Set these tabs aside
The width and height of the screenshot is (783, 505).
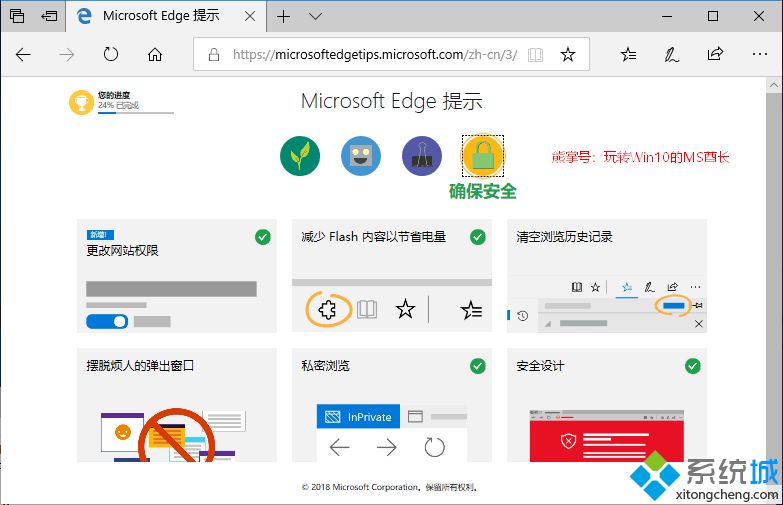point(49,16)
